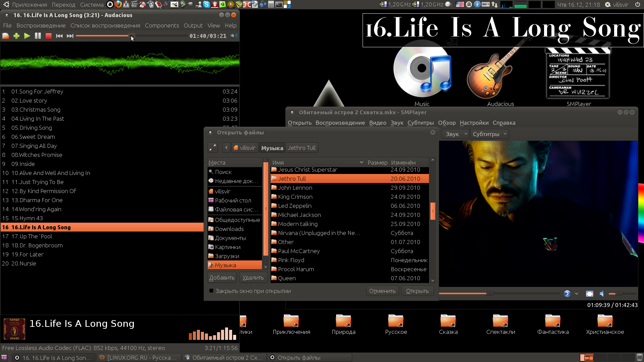Viewport: 644px width, 362px height.
Task: Select Рабочий стол in Places sidebar
Action: click(235, 200)
